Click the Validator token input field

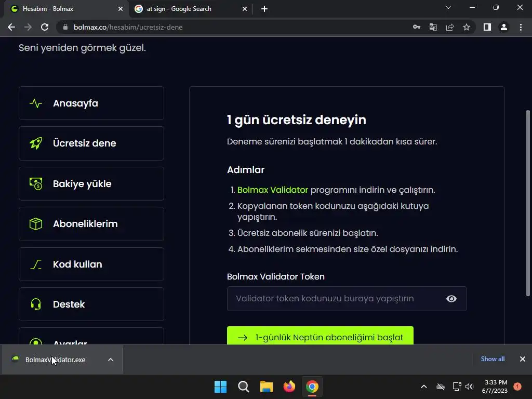tap(347, 299)
